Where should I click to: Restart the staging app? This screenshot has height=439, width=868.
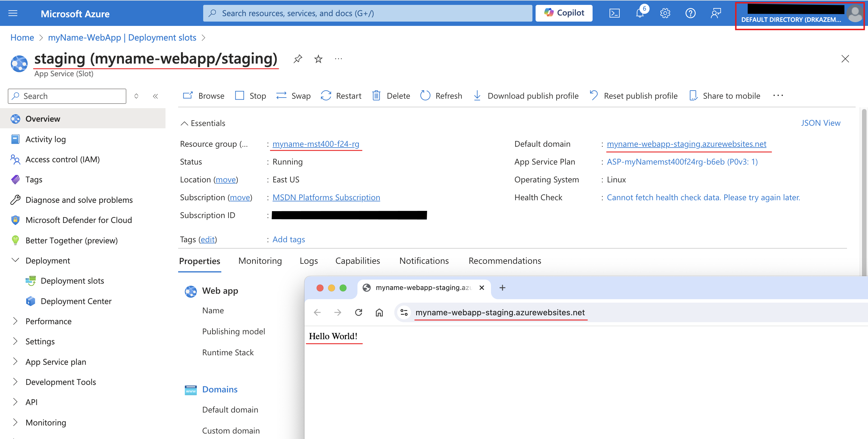point(341,96)
